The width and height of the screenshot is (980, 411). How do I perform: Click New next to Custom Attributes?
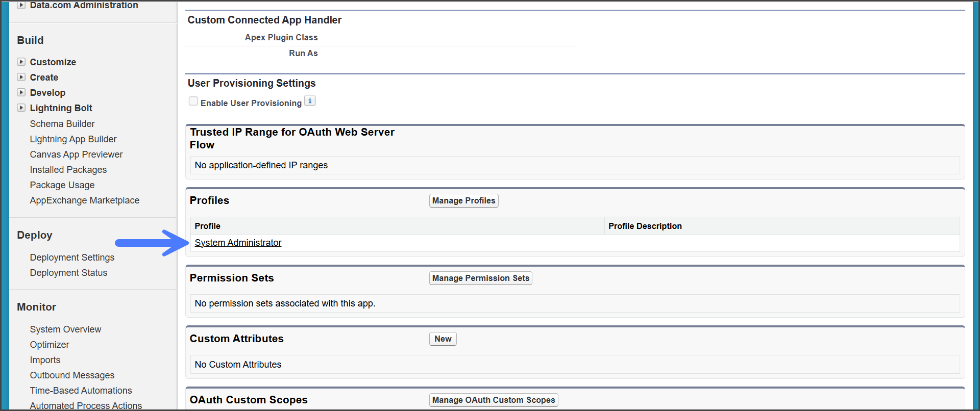click(x=443, y=339)
